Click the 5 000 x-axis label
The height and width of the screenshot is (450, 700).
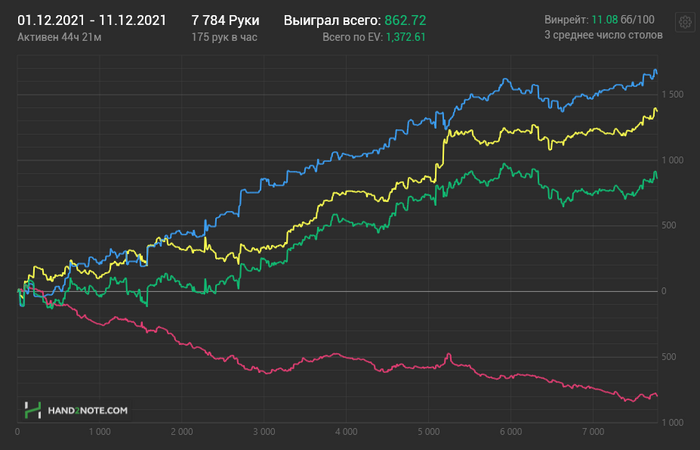(x=428, y=432)
